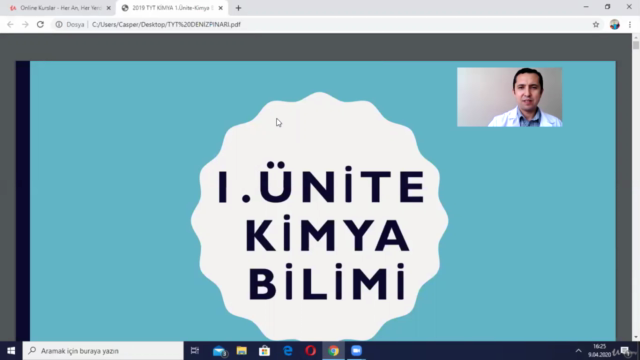Click the BİLİMİ text on the slide
640x360 pixels.
[327, 282]
